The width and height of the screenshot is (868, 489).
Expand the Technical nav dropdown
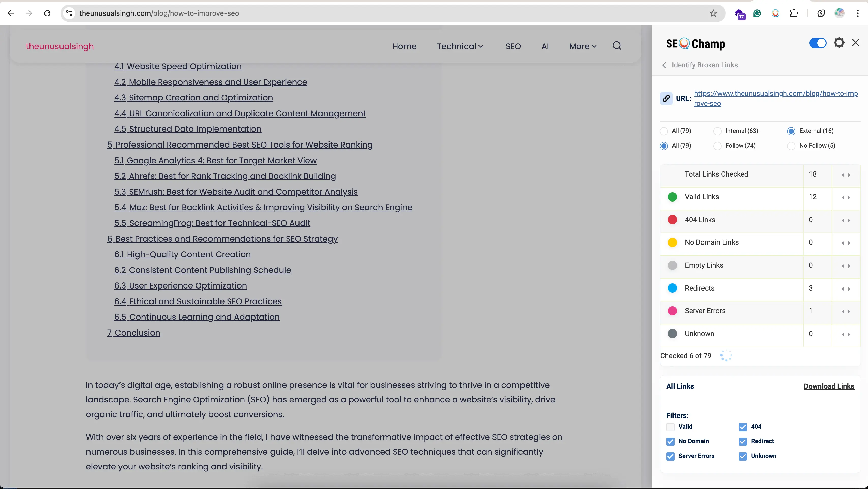click(x=460, y=46)
